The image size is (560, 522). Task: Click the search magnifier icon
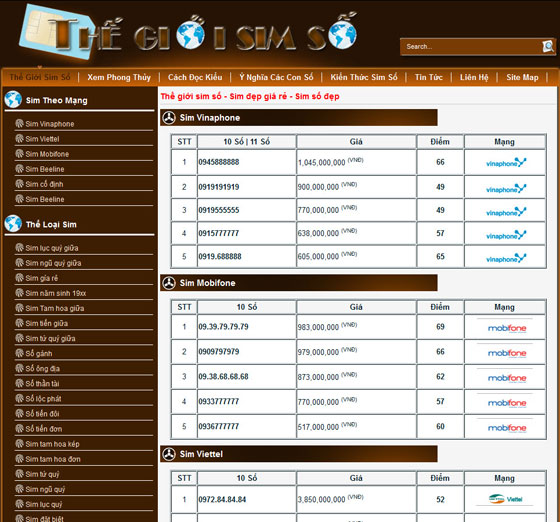pyautogui.click(x=548, y=46)
